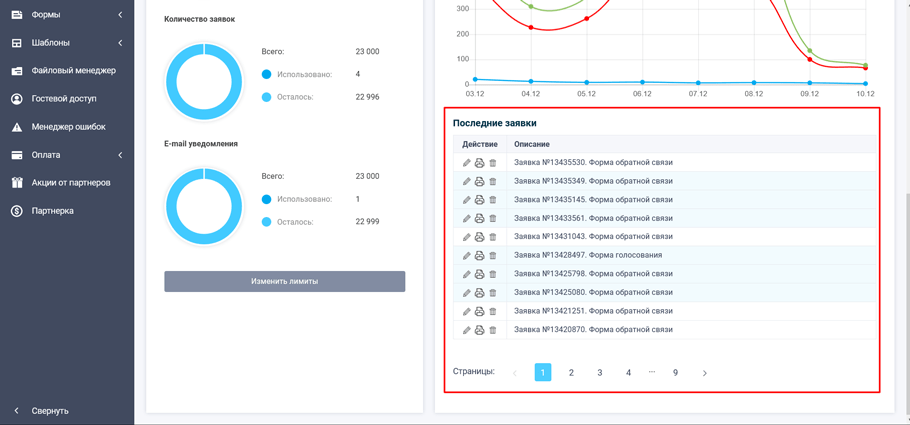Collapse the sidebar with Свернуть
910x425 pixels.
50,411
